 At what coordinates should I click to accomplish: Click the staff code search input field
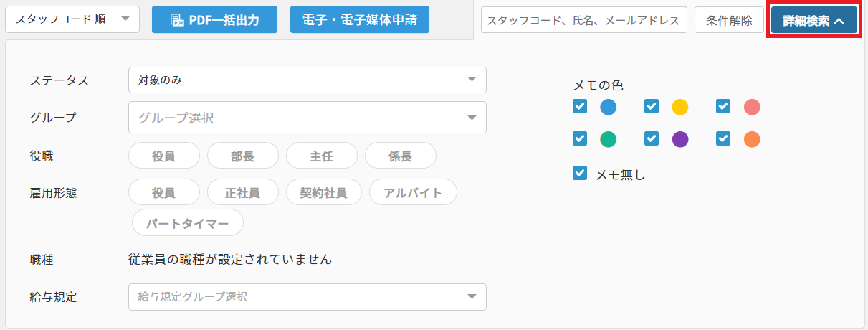tap(583, 21)
